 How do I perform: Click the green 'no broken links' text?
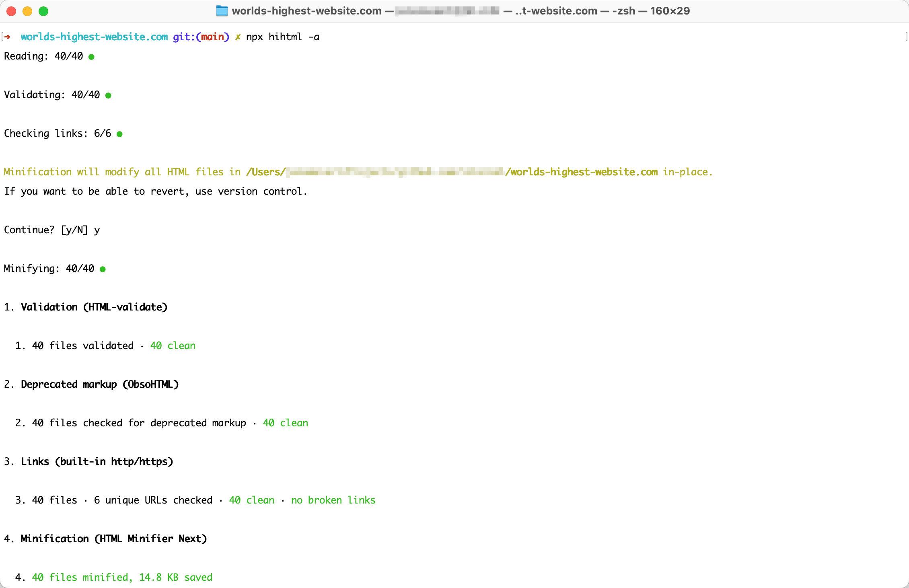click(x=333, y=500)
